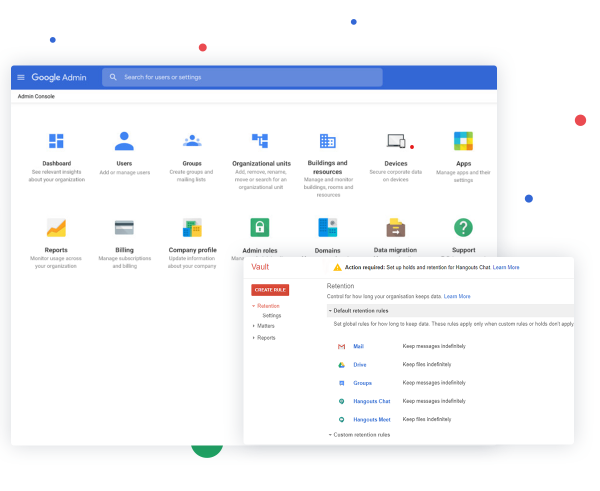Viewport: 600px width, 491px height.
Task: Open the Groups retention rule link
Action: click(362, 383)
